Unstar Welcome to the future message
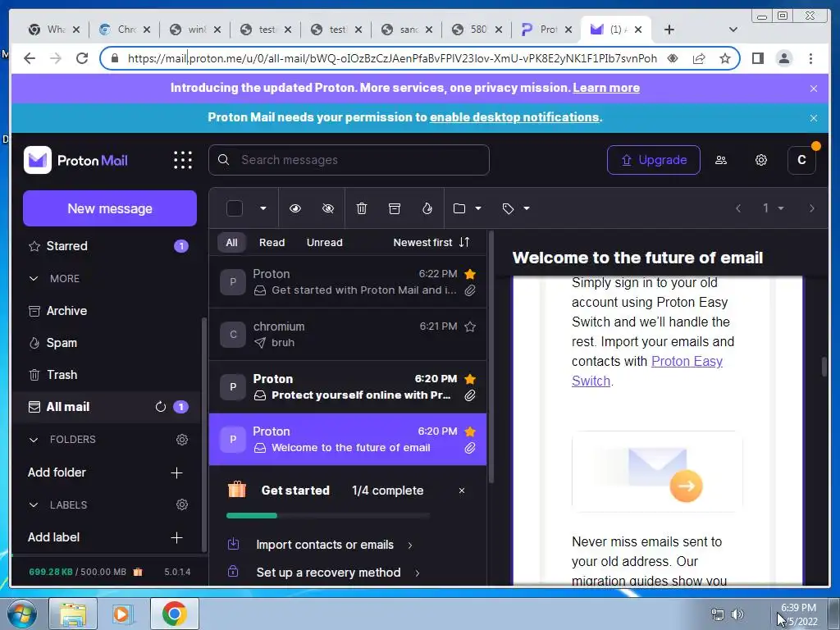Image resolution: width=840 pixels, height=630 pixels. pyautogui.click(x=470, y=431)
